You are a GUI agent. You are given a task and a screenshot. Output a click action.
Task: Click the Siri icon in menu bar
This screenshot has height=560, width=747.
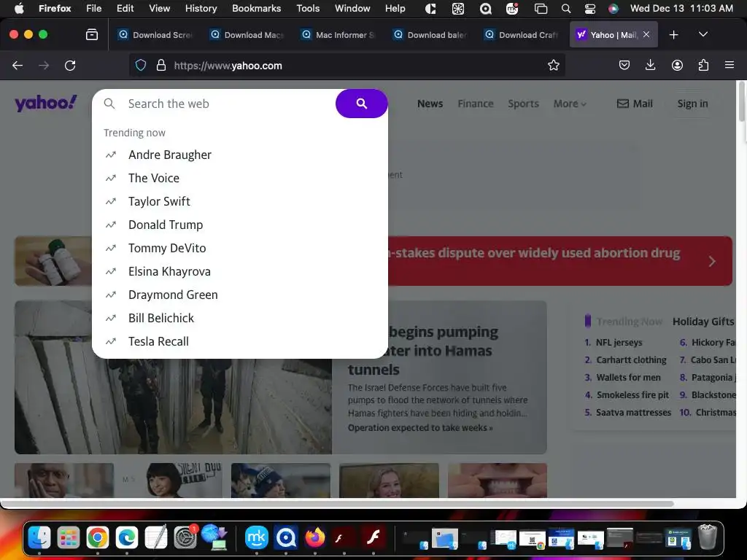click(x=614, y=9)
